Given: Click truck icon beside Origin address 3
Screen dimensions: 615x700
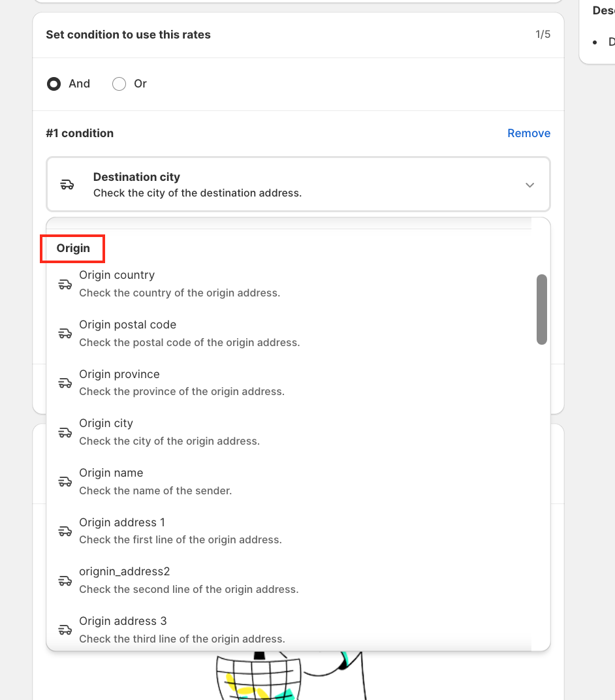Looking at the screenshot, I should [65, 630].
